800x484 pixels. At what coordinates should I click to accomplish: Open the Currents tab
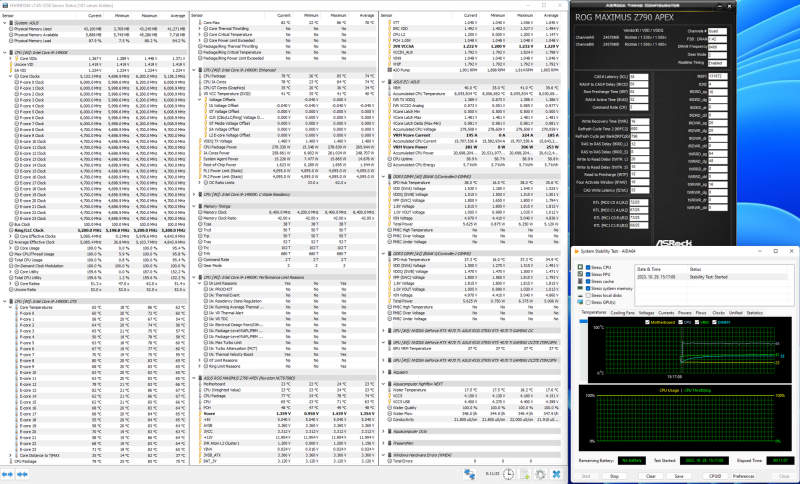pyautogui.click(x=666, y=313)
